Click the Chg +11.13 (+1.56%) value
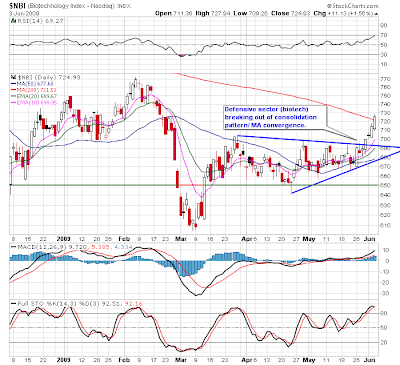 [x=343, y=13]
